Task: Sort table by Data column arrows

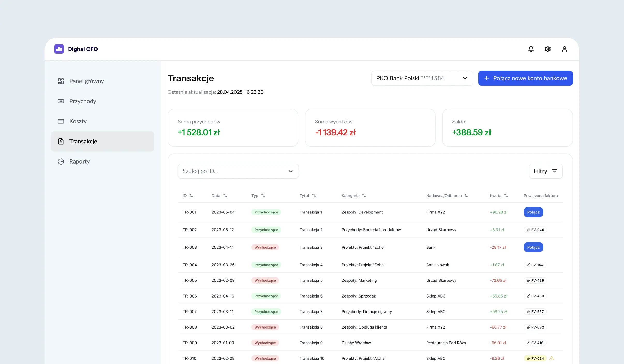Action: tap(225, 196)
